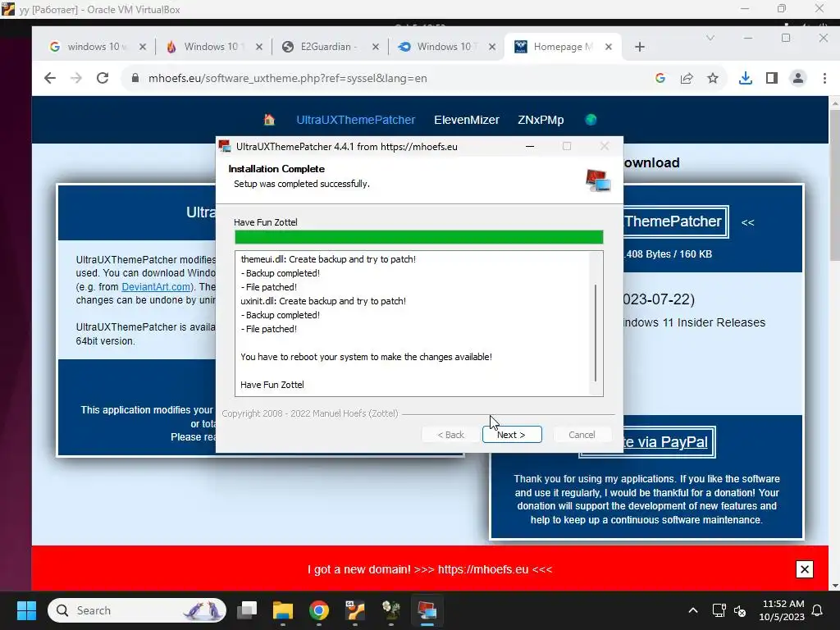This screenshot has width=840, height=630.
Task: Minimize the UltraUXThemePatcher installer window
Action: pos(530,146)
